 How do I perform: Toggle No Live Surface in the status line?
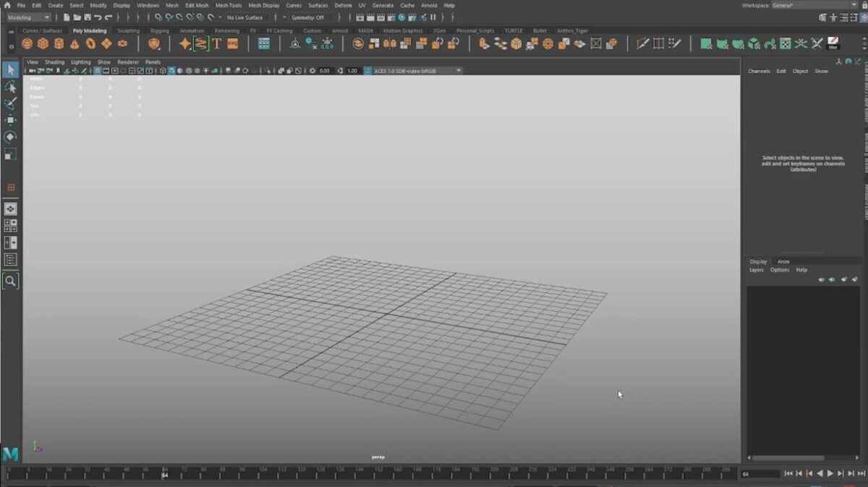tap(244, 17)
